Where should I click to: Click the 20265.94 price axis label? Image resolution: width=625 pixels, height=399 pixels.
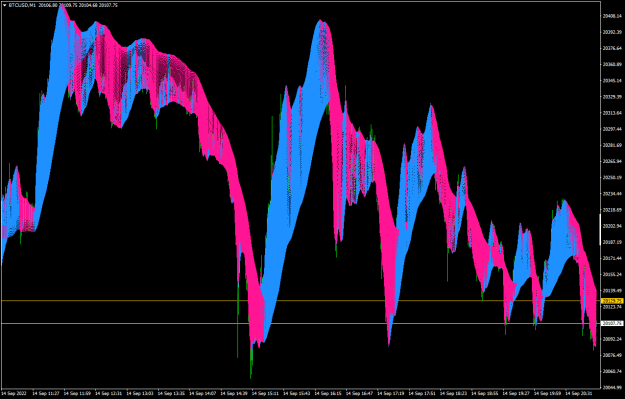612,161
